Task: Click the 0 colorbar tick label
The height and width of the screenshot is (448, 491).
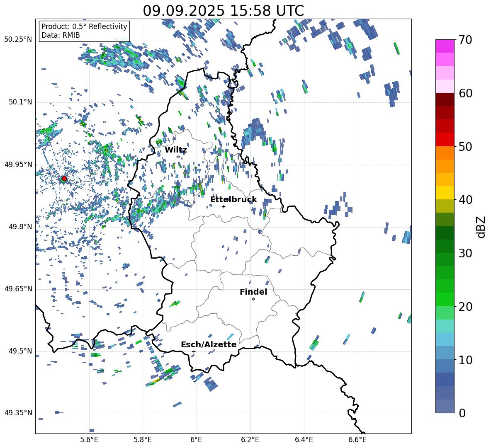Action: click(x=462, y=413)
